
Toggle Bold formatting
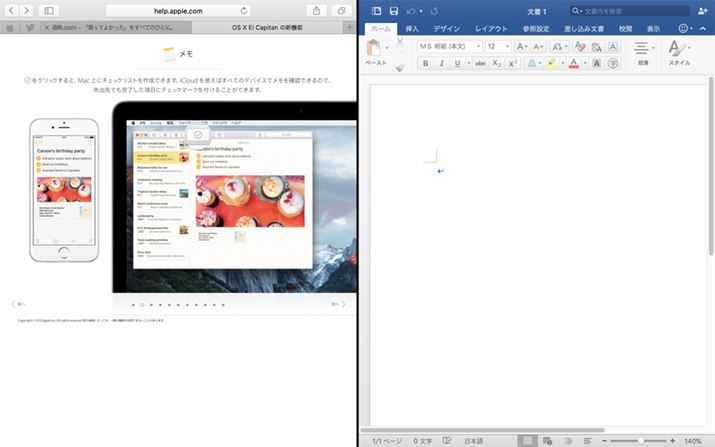point(425,63)
